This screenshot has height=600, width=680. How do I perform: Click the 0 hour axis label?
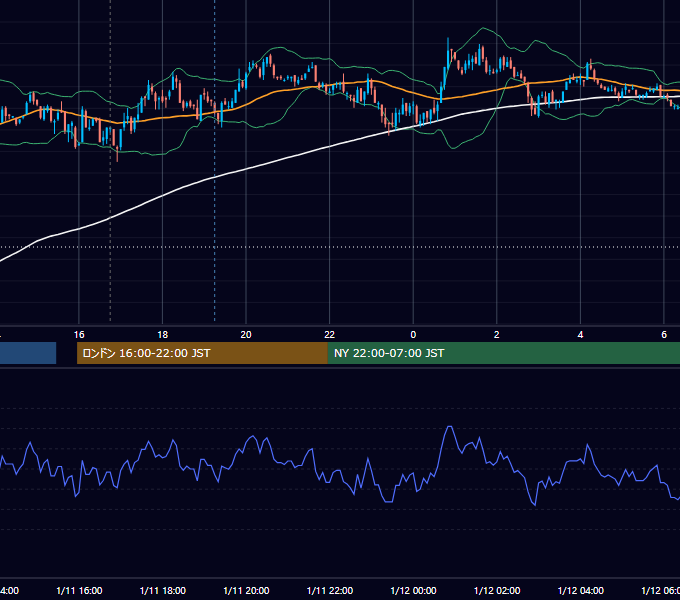[413, 335]
